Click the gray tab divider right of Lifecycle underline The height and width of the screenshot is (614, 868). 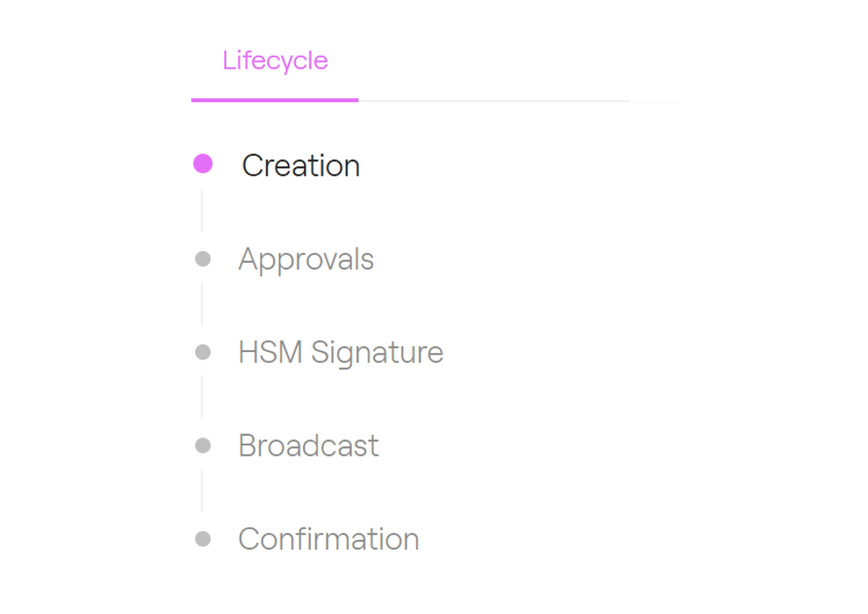(x=494, y=101)
